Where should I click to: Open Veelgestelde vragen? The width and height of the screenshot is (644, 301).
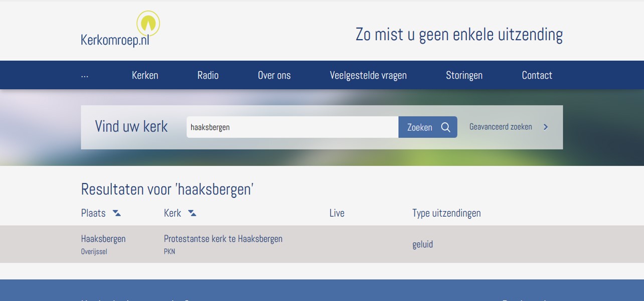pyautogui.click(x=368, y=75)
